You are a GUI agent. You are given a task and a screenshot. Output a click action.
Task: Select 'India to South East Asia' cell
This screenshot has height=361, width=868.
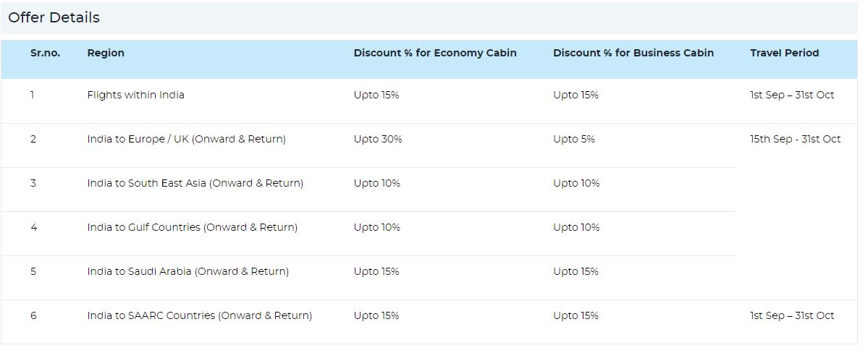195,183
